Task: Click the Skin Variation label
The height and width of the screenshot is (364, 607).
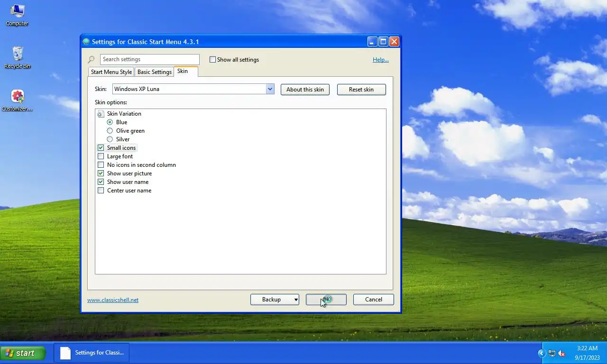Action: click(124, 114)
